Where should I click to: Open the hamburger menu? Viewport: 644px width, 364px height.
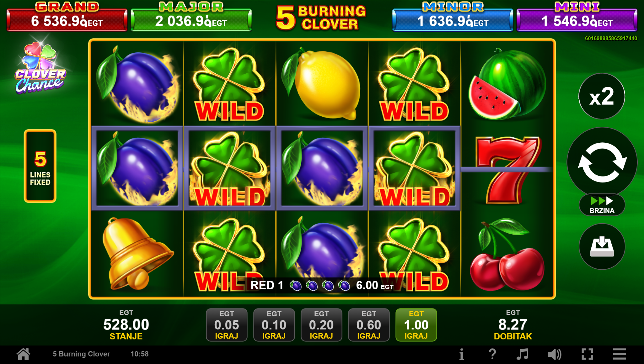click(620, 354)
